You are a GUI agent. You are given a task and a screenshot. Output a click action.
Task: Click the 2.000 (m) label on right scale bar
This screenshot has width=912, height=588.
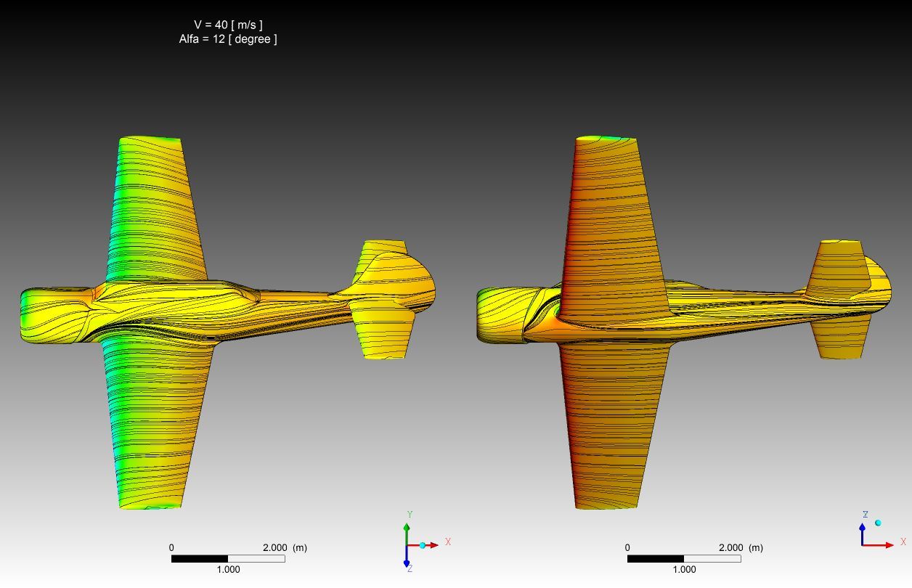[740, 548]
